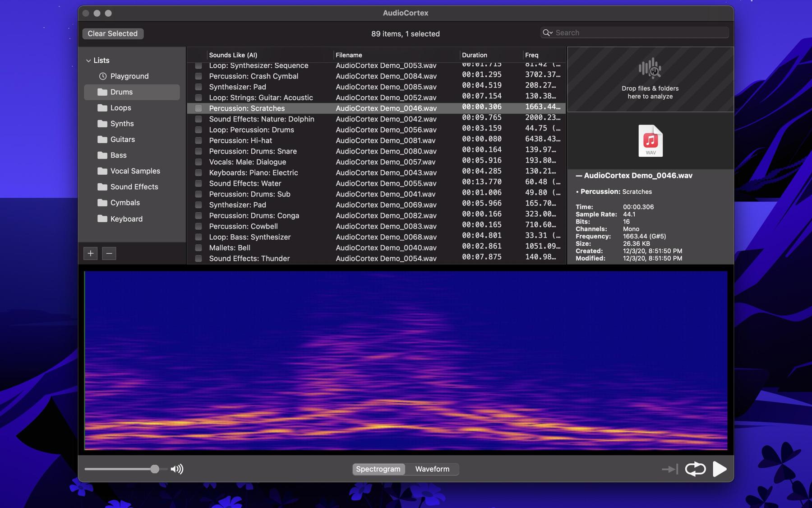The height and width of the screenshot is (508, 812).
Task: Toggle the loop playback icon
Action: coord(695,469)
